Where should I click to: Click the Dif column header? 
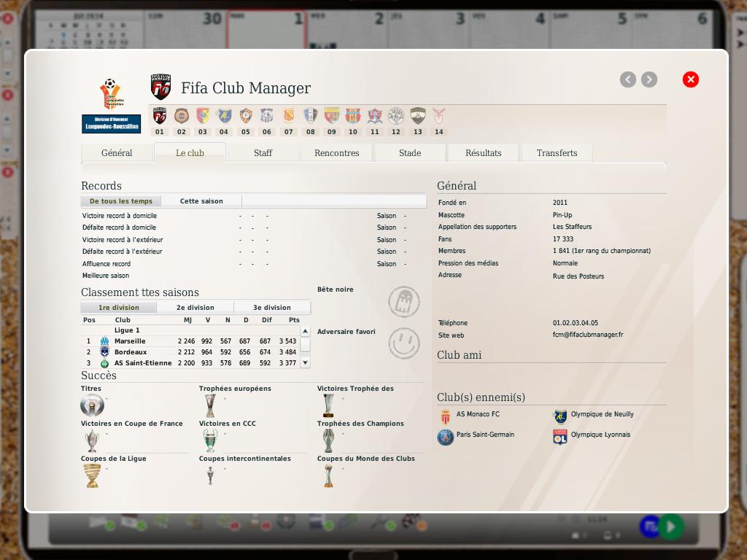[267, 320]
